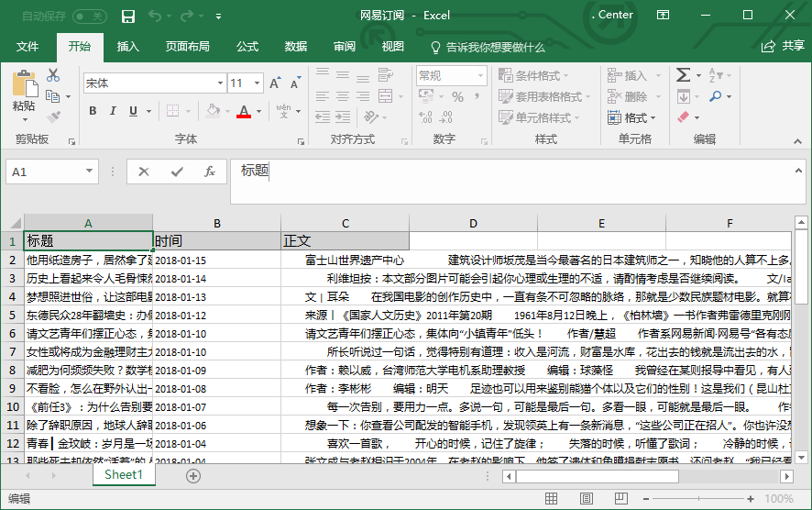The image size is (812, 510).
Task: Click the Font Color red A swatch
Action: point(244,111)
